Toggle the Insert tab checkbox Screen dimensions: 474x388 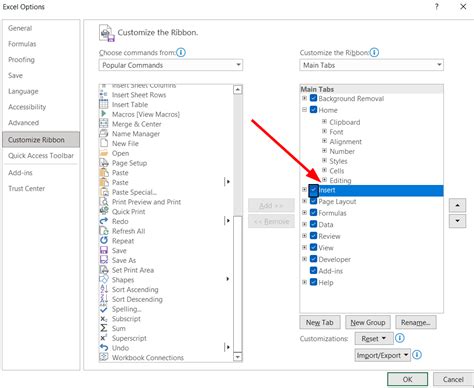click(313, 190)
